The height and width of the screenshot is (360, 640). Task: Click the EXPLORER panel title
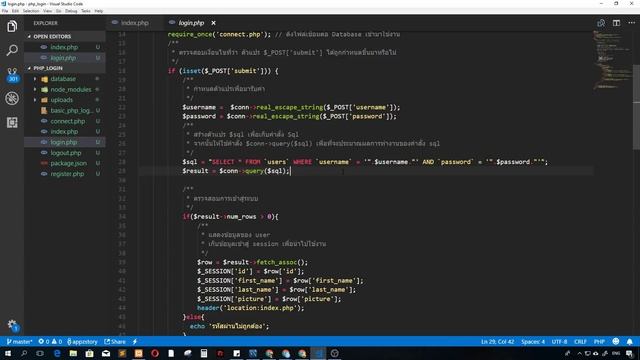(45, 23)
